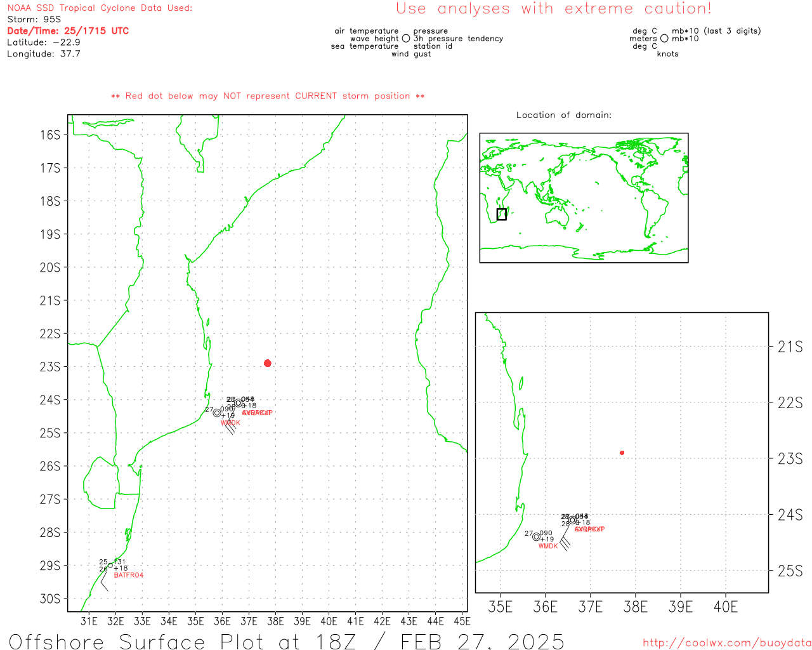
Task: Click the WMDK station circle on main map
Action: click(x=217, y=413)
